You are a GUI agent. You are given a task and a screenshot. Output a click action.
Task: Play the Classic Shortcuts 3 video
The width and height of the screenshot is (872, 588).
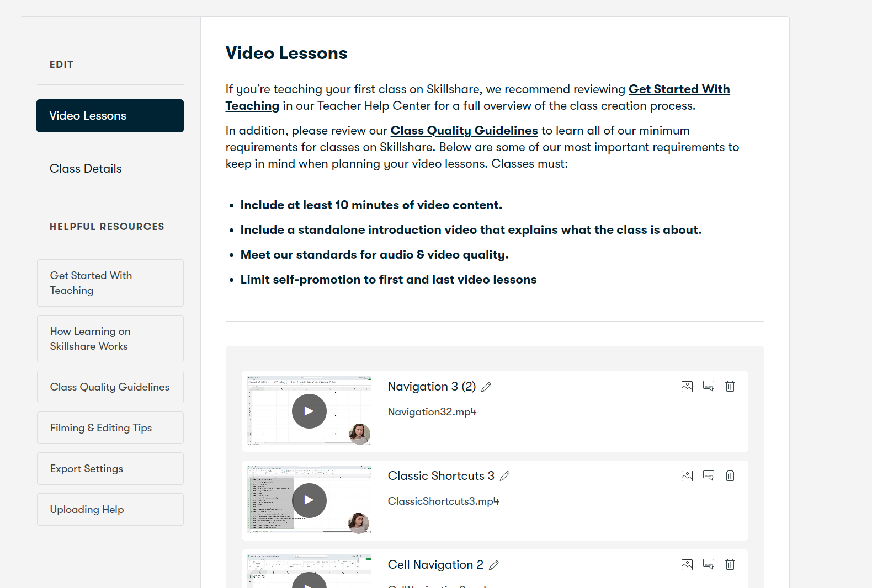tap(309, 500)
